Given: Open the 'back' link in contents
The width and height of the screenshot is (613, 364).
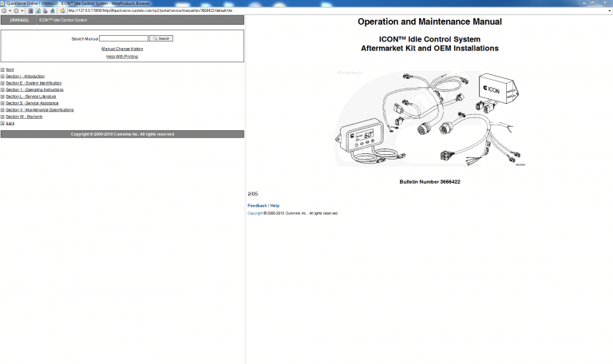Looking at the screenshot, I should pos(10,123).
